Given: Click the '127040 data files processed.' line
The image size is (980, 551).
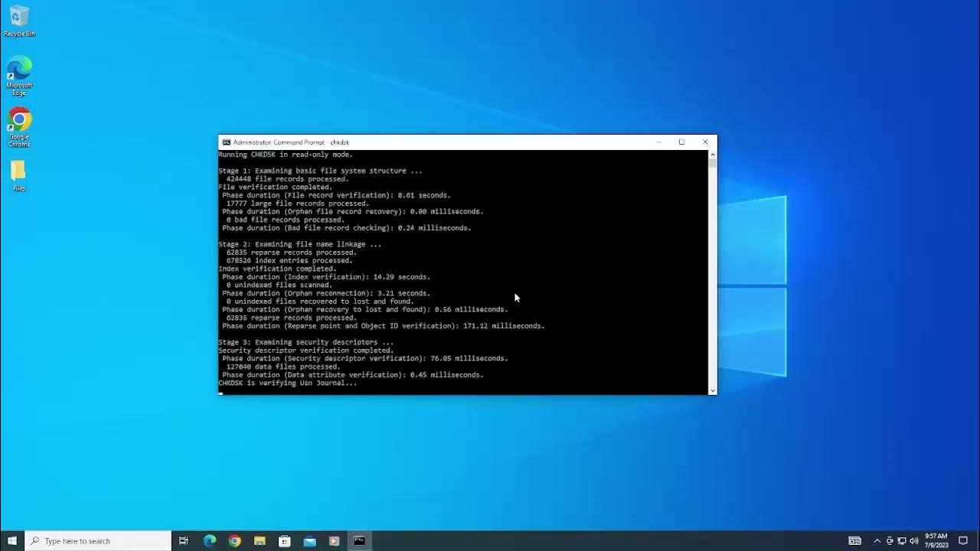Looking at the screenshot, I should tap(283, 367).
